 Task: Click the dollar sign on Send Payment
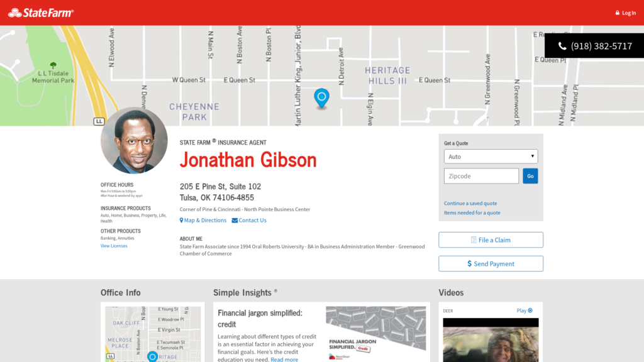(469, 264)
